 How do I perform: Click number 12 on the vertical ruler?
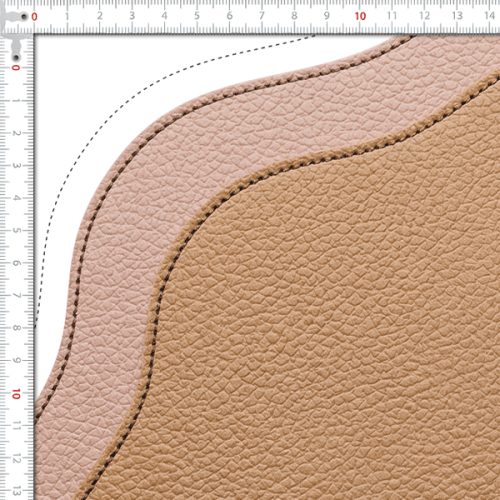pos(16,458)
